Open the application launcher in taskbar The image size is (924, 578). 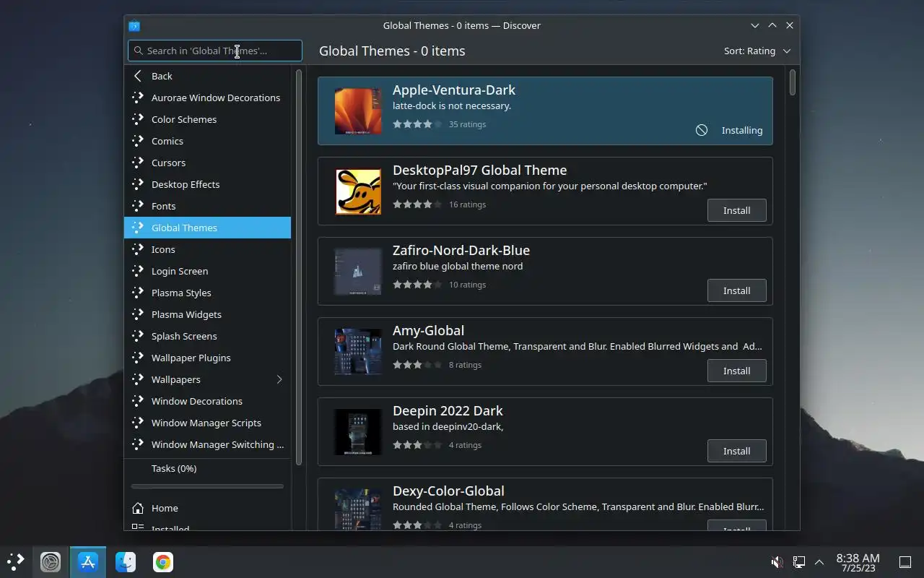pyautogui.click(x=16, y=561)
